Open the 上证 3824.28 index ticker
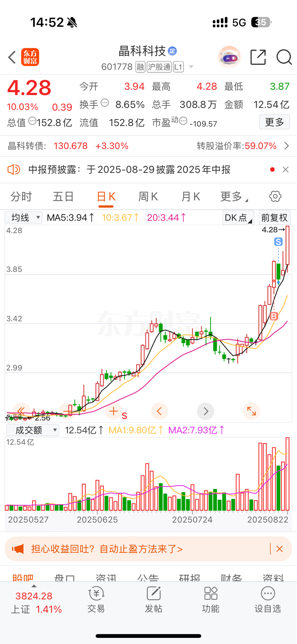297x644 pixels. [x=36, y=603]
